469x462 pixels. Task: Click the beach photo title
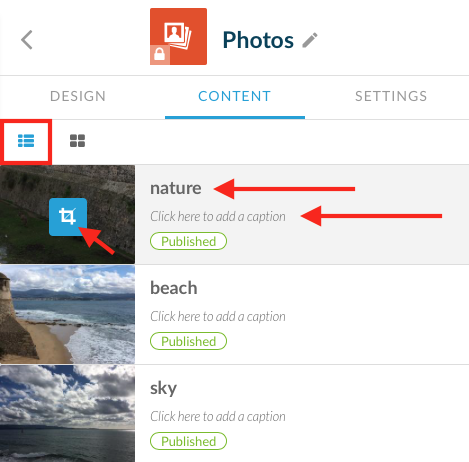coord(174,288)
